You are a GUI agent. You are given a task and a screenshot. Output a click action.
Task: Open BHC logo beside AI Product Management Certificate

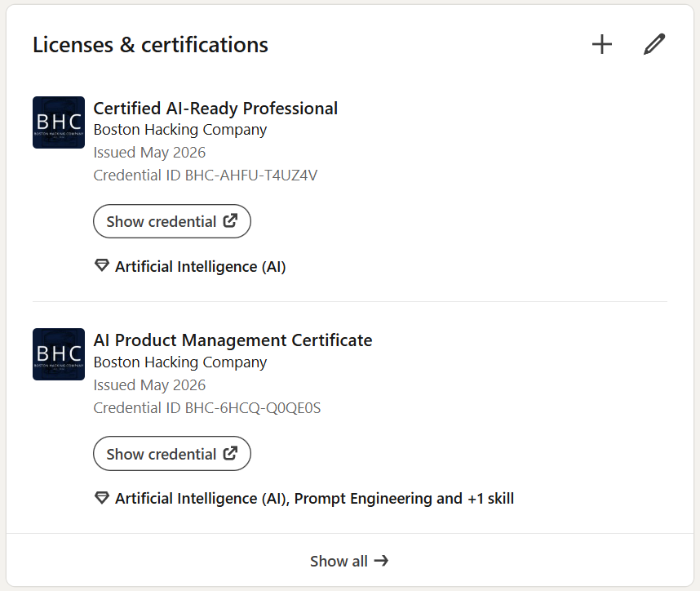[x=59, y=354]
